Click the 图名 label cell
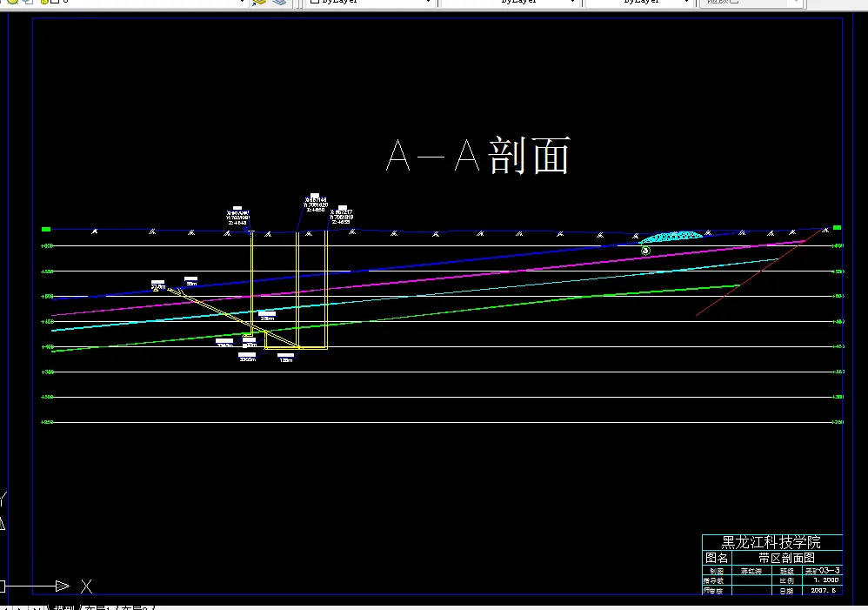 pos(717,558)
